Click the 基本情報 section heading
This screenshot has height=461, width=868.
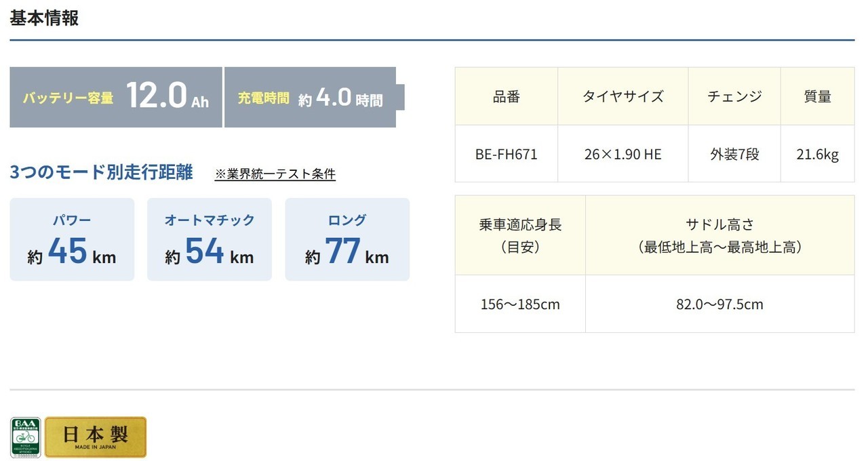(44, 18)
